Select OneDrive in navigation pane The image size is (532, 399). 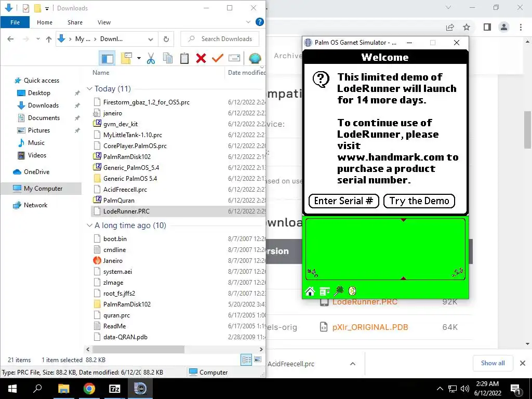[x=36, y=171]
